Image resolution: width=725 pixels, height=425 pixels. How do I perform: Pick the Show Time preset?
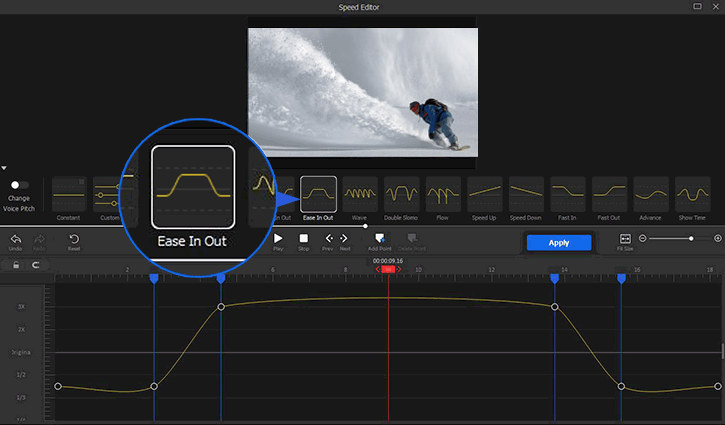coord(692,193)
